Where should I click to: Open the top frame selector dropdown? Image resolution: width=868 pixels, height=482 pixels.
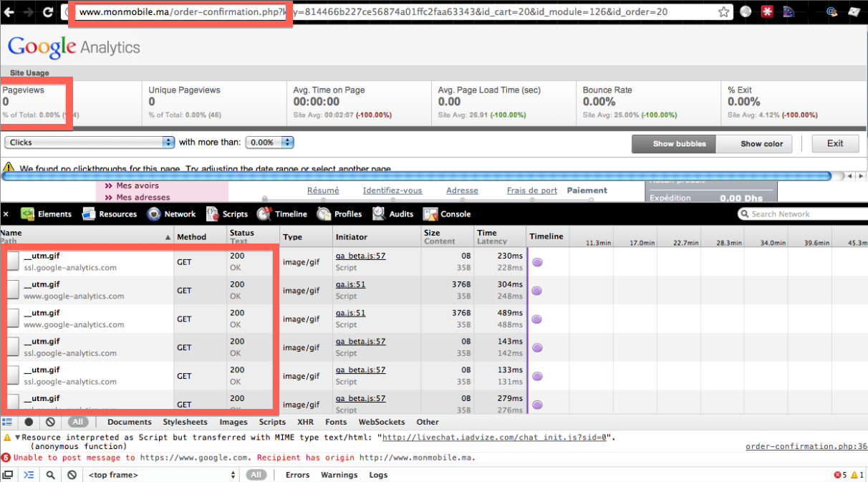pyautogui.click(x=161, y=475)
